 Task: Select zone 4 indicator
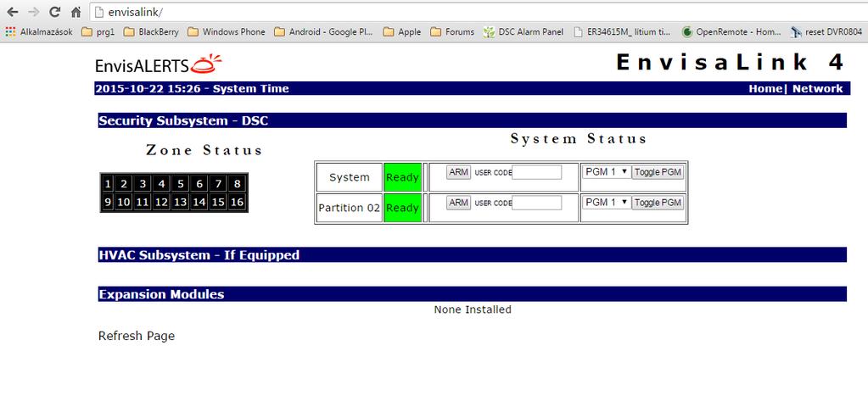pos(162,184)
